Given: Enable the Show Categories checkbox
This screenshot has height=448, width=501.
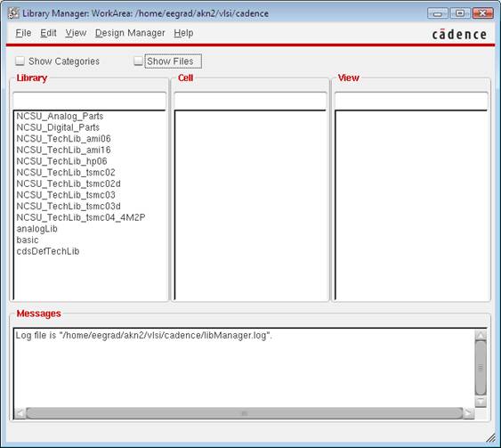Looking at the screenshot, I should click(20, 61).
